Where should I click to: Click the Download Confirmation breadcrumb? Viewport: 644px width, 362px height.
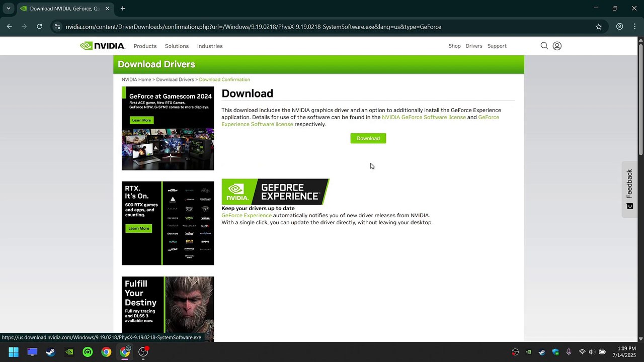point(224,79)
